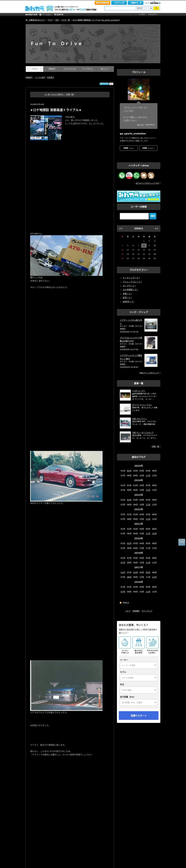Go to next calendar month with >>
This screenshot has height=868, width=186.
click(156, 228)
